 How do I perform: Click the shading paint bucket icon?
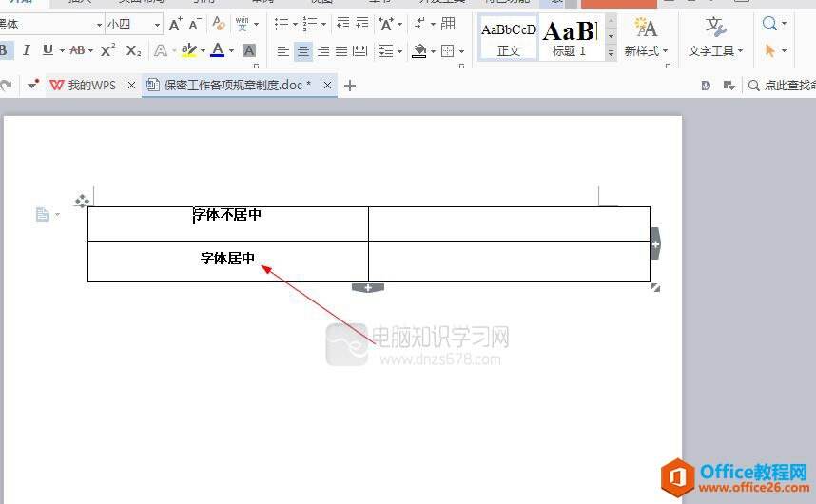point(418,51)
